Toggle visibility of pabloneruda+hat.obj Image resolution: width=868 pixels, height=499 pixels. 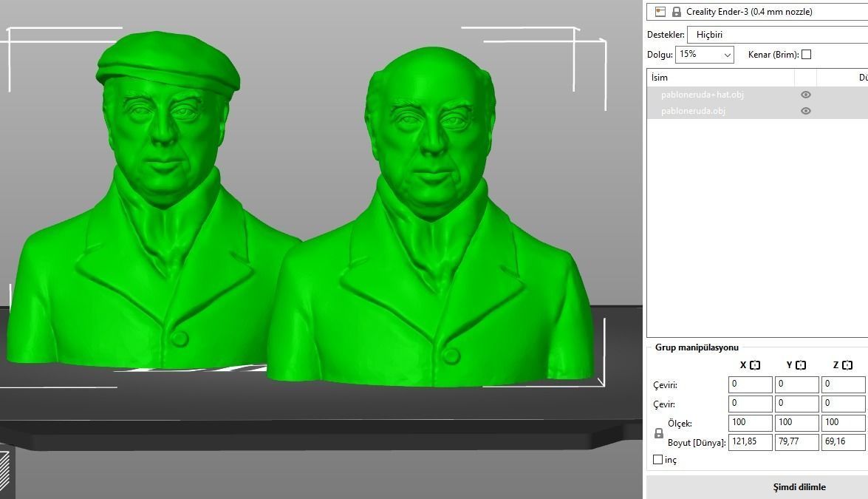click(806, 95)
